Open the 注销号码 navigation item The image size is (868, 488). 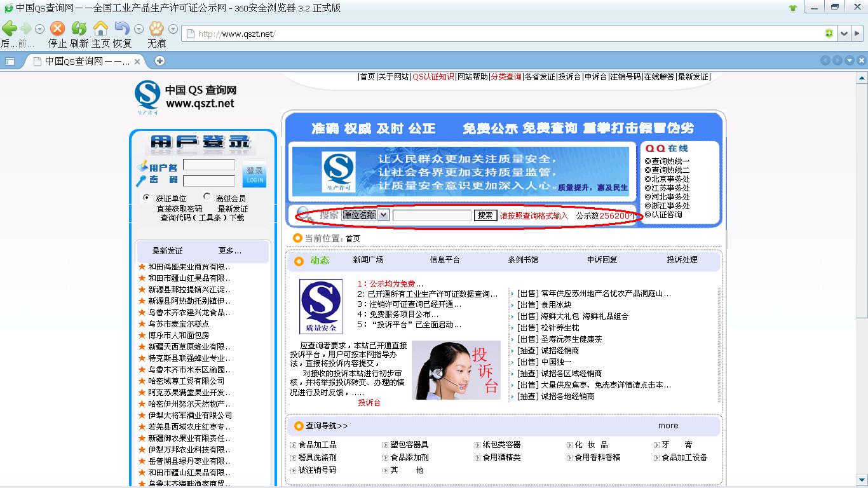click(625, 77)
